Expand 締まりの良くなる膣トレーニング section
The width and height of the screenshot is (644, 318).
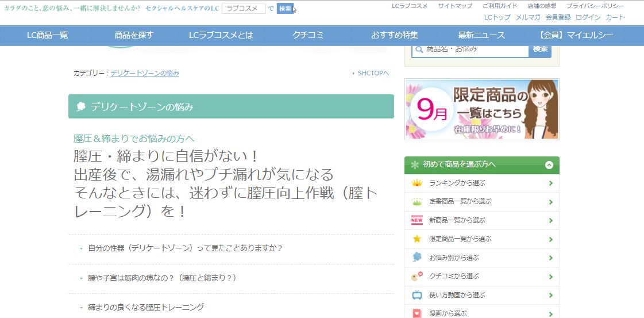146,307
